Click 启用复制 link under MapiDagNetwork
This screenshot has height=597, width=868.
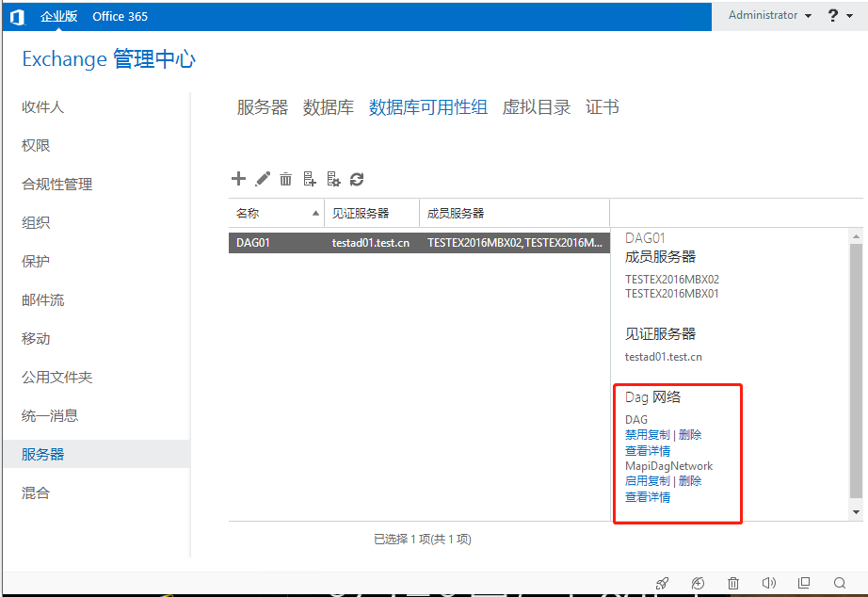pos(647,480)
